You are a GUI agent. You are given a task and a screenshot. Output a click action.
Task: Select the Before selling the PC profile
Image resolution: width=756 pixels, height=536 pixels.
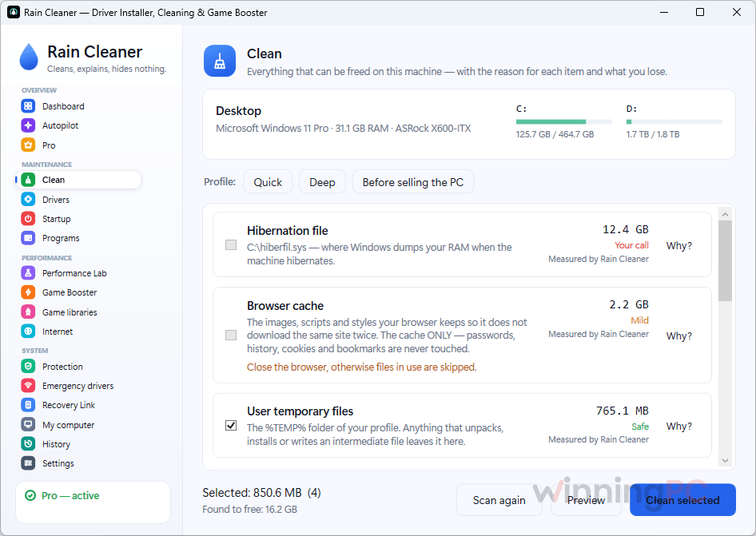point(412,181)
